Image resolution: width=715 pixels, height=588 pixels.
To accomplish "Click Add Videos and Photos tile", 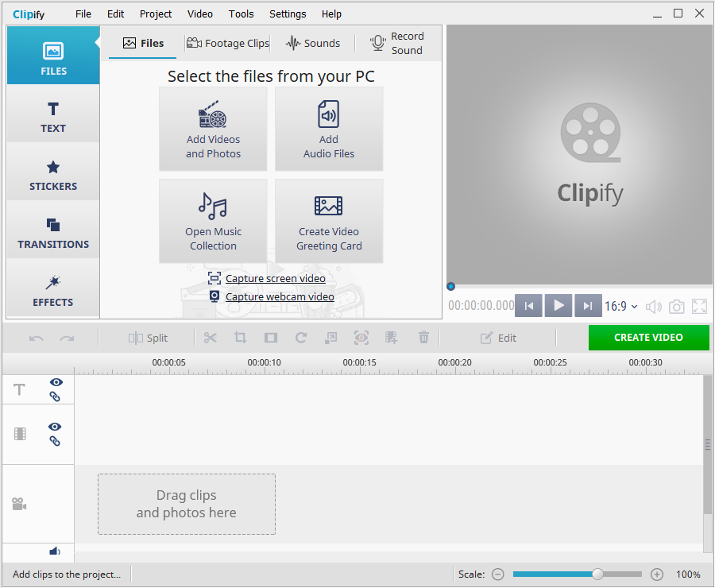I will pyautogui.click(x=213, y=129).
